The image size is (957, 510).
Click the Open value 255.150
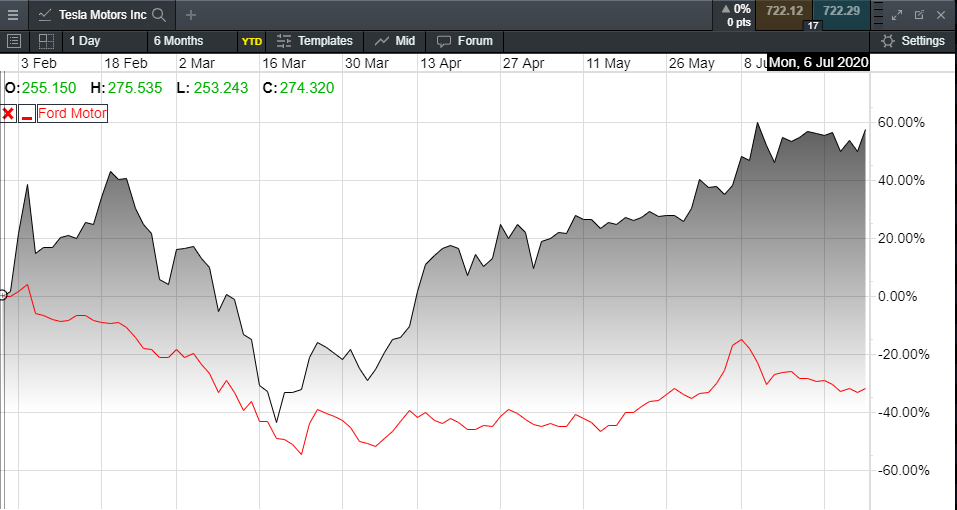49,88
